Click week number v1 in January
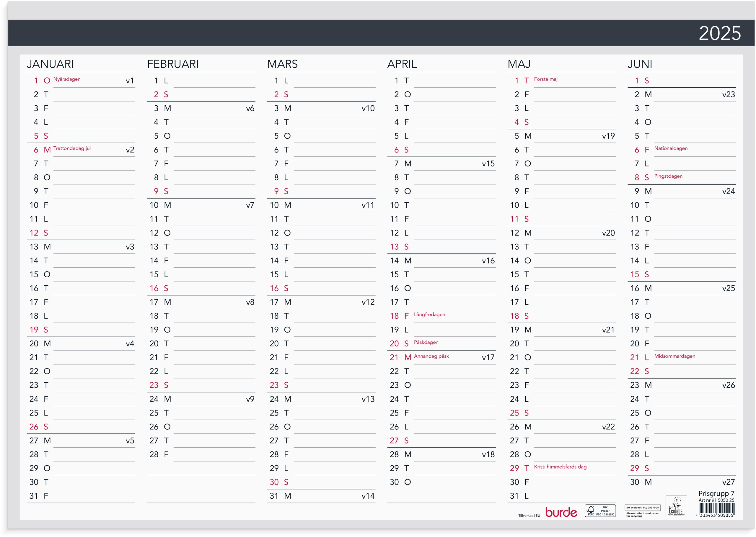The image size is (756, 537). tap(130, 81)
